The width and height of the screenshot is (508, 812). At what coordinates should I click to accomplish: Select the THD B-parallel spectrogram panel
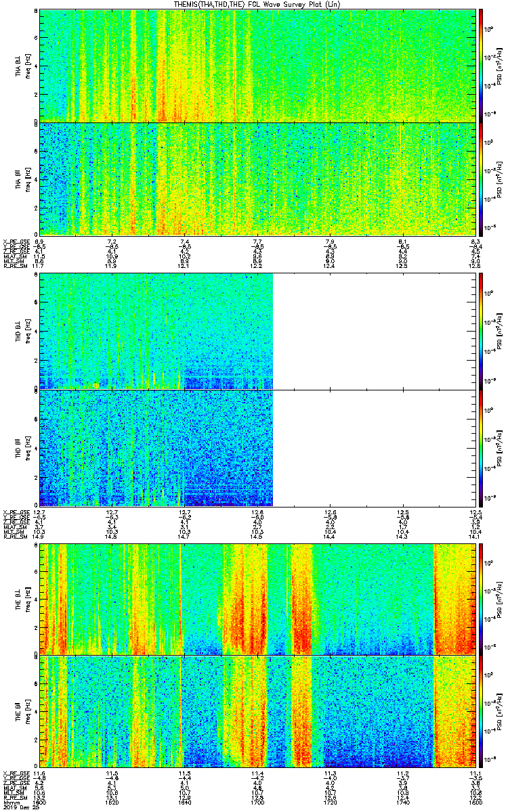pyautogui.click(x=258, y=448)
